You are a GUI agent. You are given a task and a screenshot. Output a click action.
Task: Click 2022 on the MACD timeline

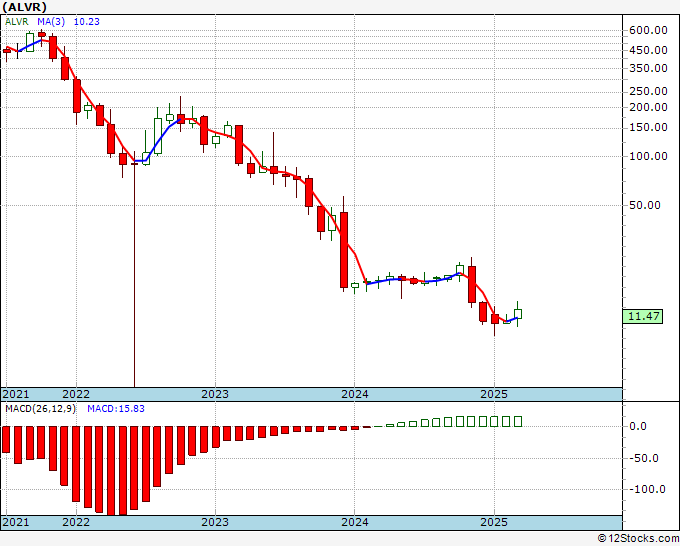pos(76,522)
